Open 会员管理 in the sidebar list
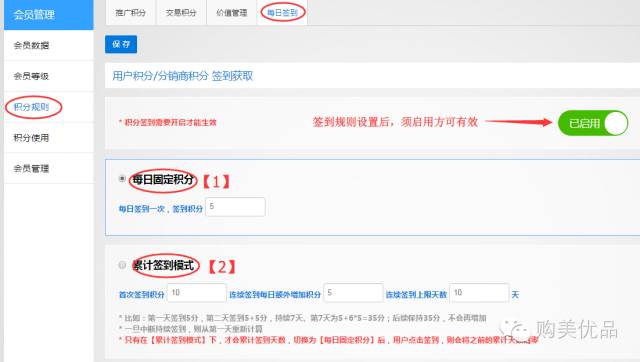 [49, 168]
